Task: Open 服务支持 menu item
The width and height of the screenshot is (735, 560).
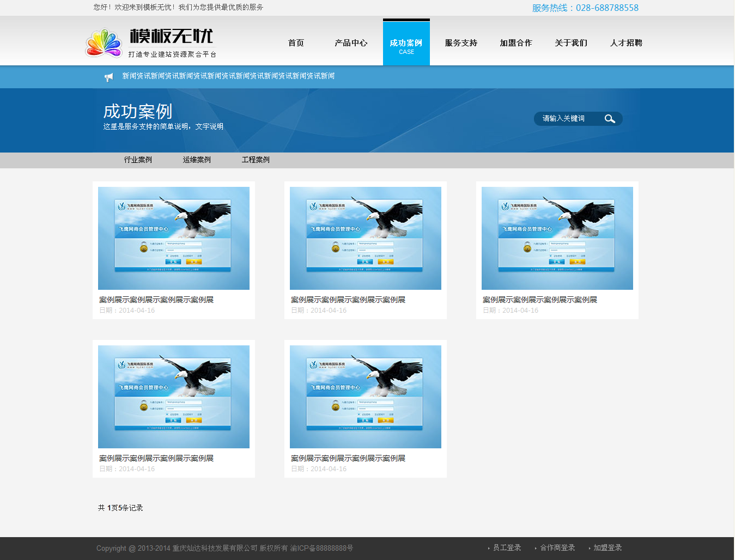Action: pos(461,43)
